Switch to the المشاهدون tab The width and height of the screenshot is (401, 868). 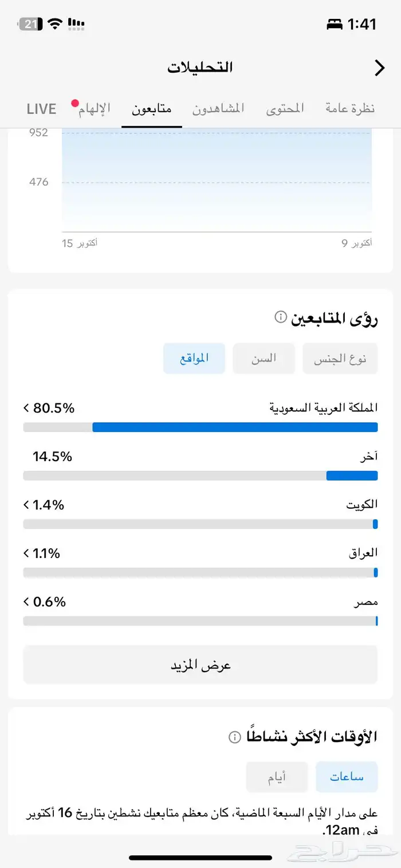(219, 108)
